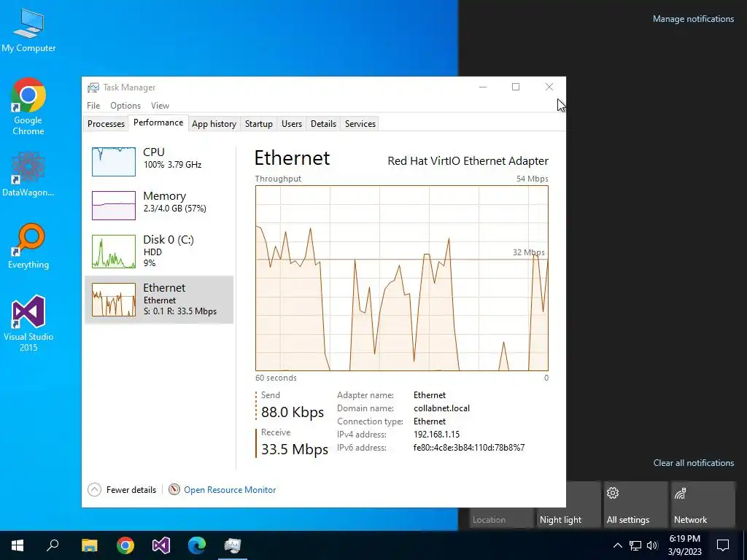The image size is (747, 560).
Task: Open Visual Studio from taskbar
Action: [x=161, y=545]
